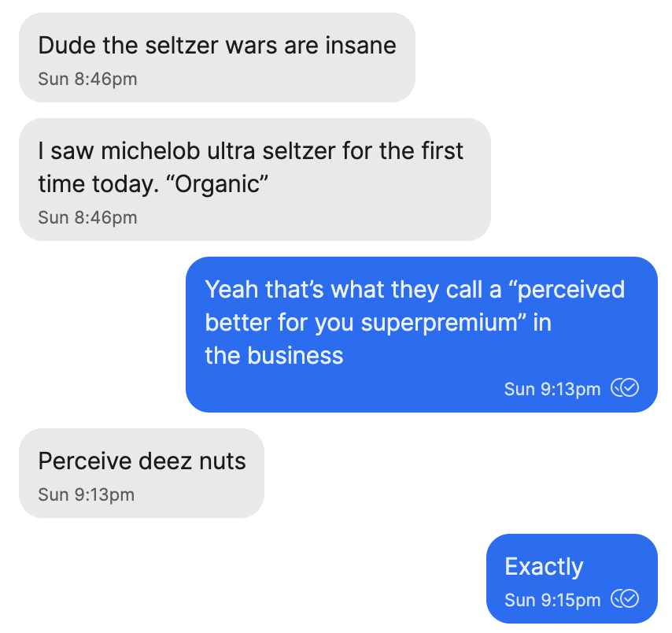Click the read receipt icon beside 9:13pm
This screenshot has height=633, width=672.
click(x=625, y=387)
